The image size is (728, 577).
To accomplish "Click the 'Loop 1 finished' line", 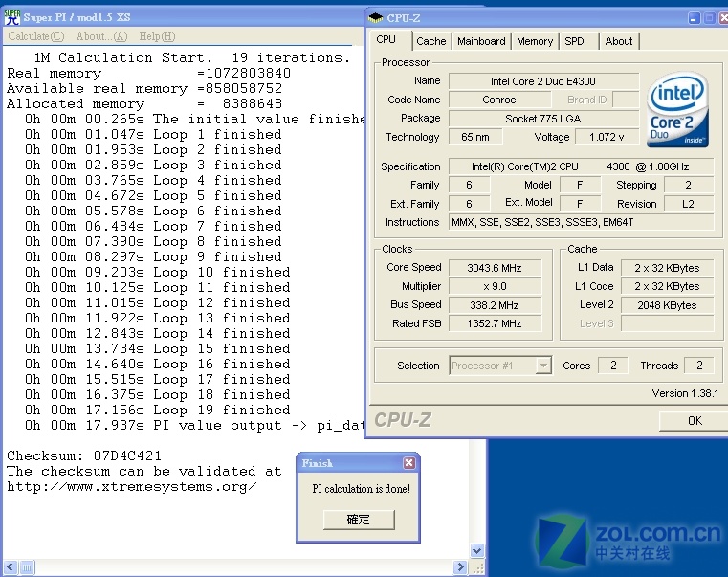I will coord(153,135).
